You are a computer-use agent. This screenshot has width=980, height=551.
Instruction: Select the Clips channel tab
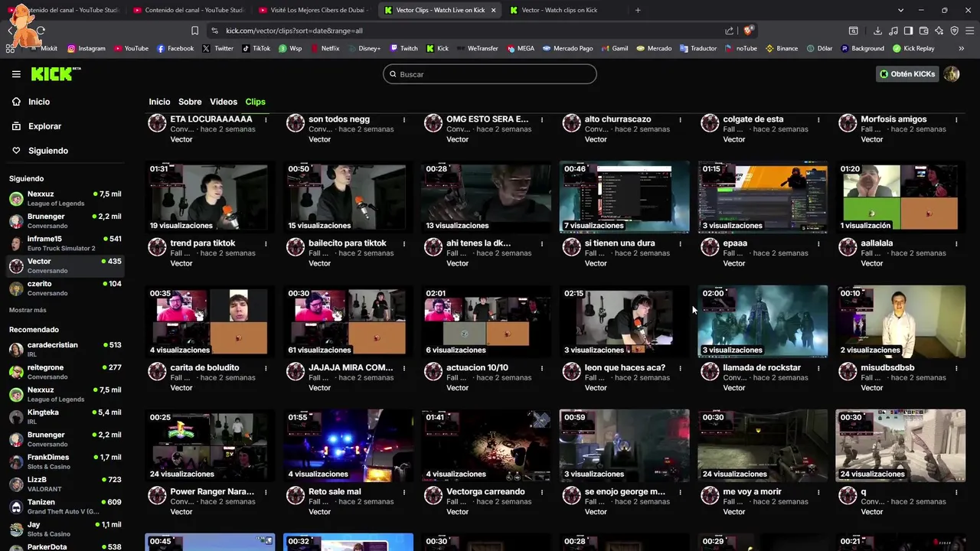255,102
